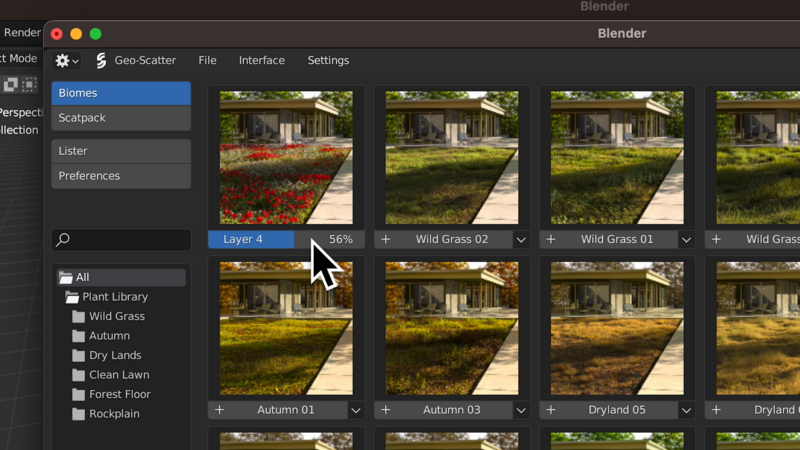Screen dimensions: 800x450
Task: Click the search magnifier icon
Action: coord(63,239)
